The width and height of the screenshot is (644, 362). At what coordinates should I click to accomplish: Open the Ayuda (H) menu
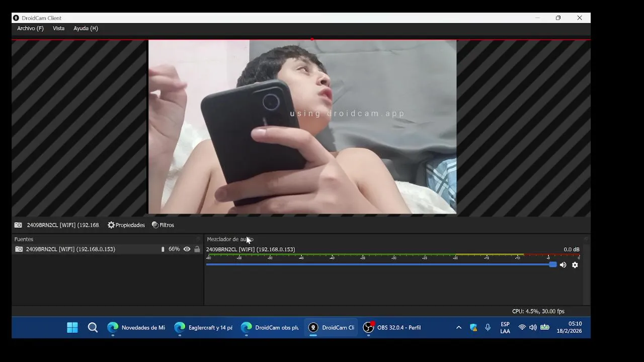point(86,28)
